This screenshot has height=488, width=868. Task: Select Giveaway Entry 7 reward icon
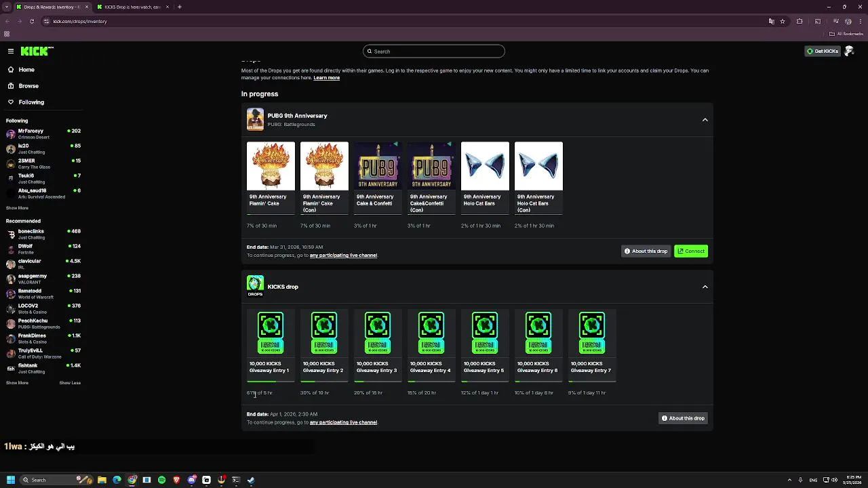(x=592, y=333)
